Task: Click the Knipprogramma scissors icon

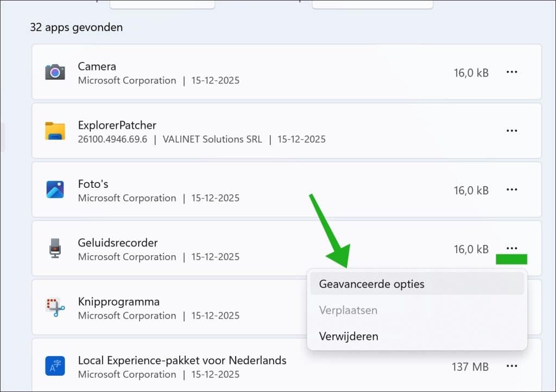Action: [x=54, y=307]
